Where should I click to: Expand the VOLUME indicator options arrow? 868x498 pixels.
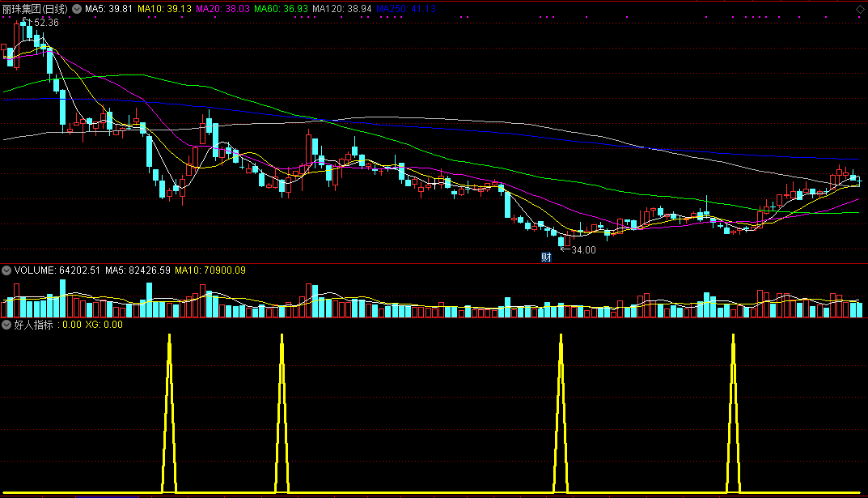(6, 270)
